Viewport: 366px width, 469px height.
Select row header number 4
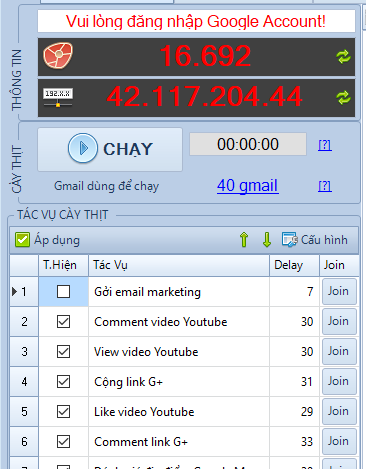pyautogui.click(x=24, y=382)
